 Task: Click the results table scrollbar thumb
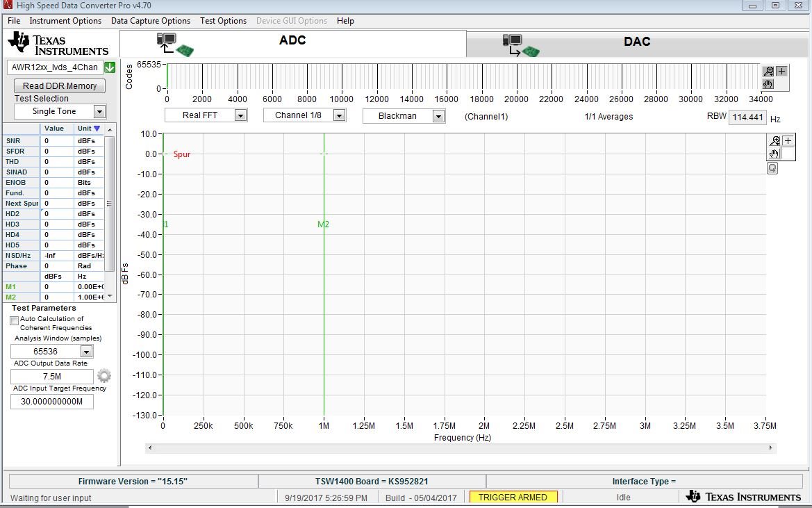click(x=109, y=204)
